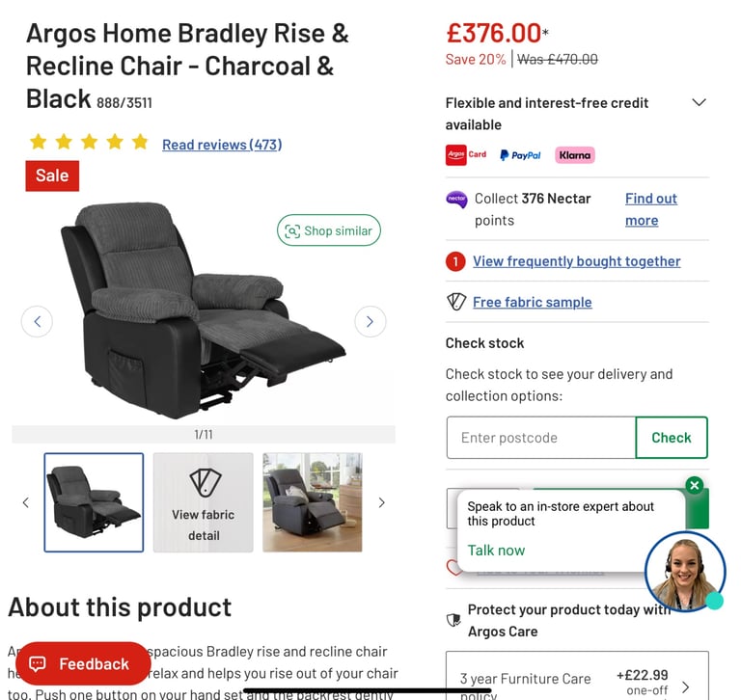This screenshot has width=741, height=700.
Task: Choose the Klarna badge
Action: click(x=575, y=155)
